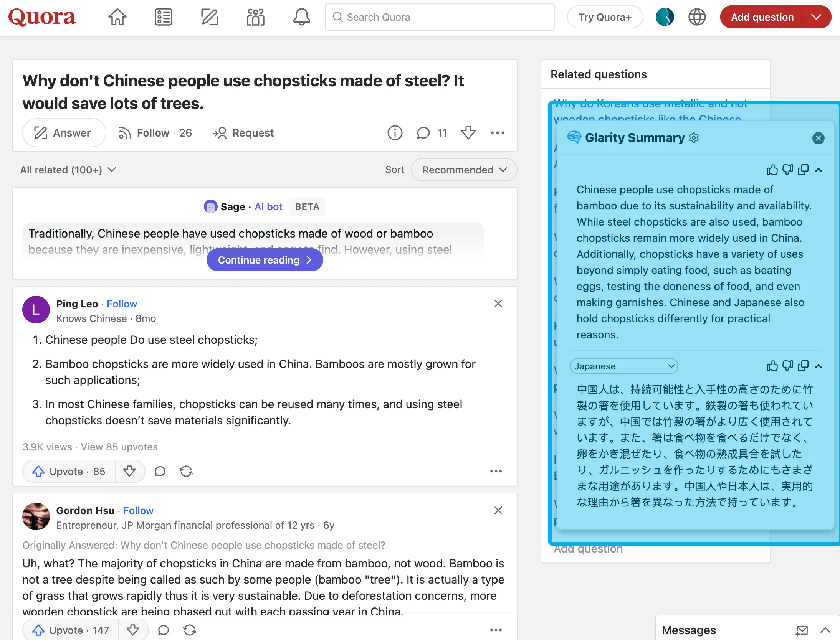
Task: Open Quora home via house icon
Action: (117, 17)
